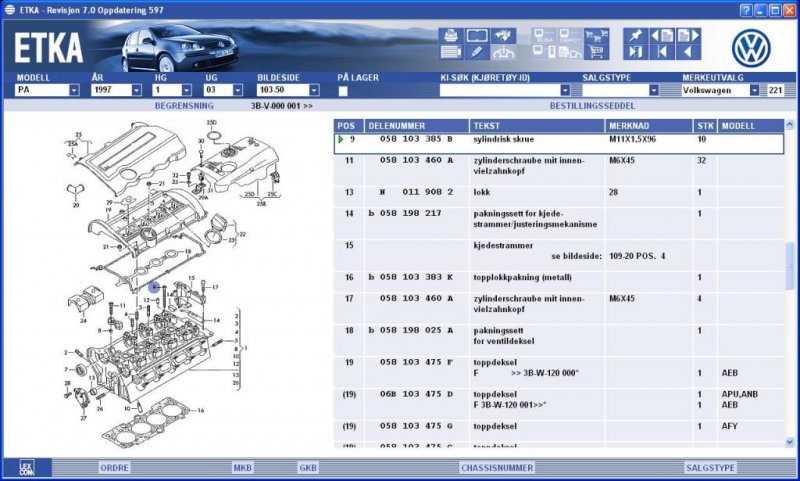Image resolution: width=800 pixels, height=481 pixels.
Task: Click the exit door icon
Action: point(635,52)
